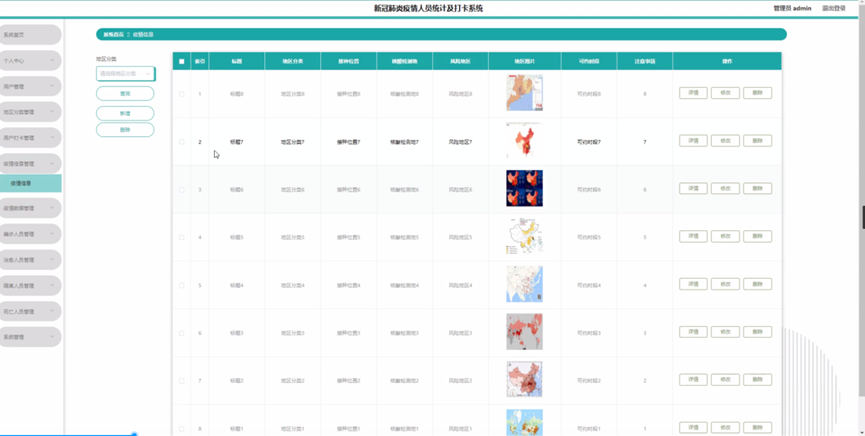The width and height of the screenshot is (865, 436).
Task: Check the checkbox for row 标题7
Action: pyautogui.click(x=181, y=142)
